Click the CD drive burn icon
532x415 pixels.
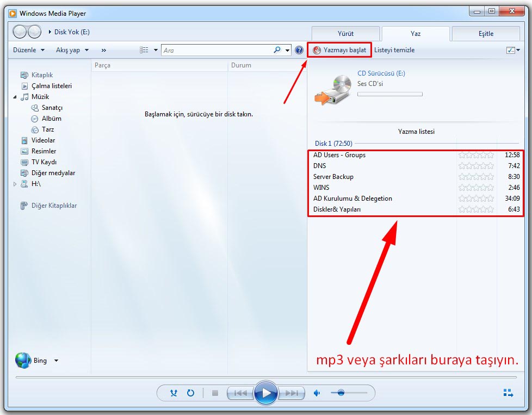coord(332,90)
